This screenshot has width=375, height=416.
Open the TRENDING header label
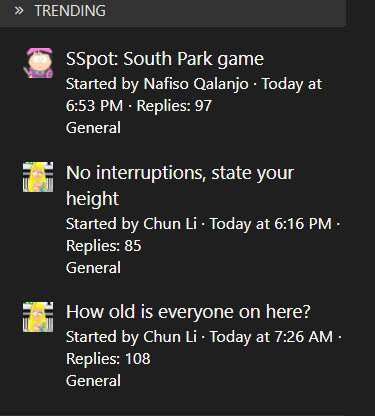(70, 11)
